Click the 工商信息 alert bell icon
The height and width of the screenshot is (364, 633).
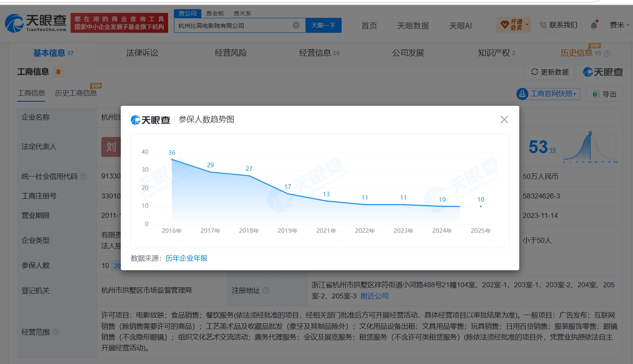click(x=59, y=72)
